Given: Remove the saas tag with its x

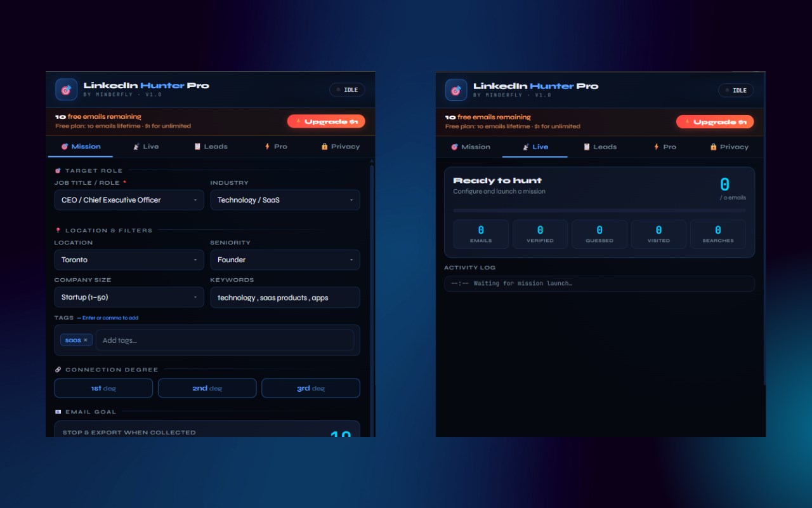Looking at the screenshot, I should click(86, 340).
